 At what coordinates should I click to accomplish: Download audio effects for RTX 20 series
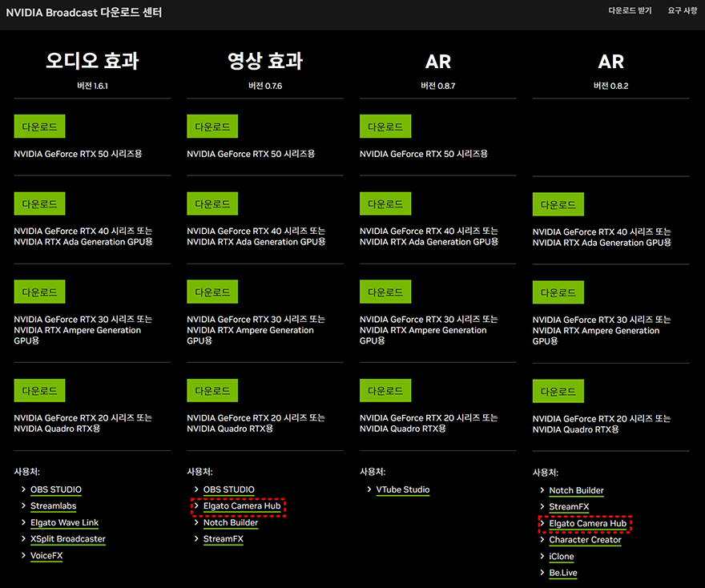[39, 390]
